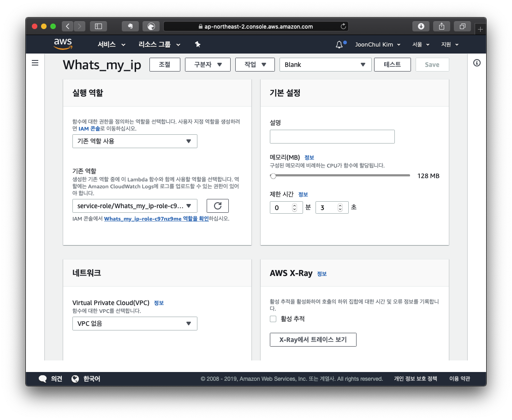Open the hamburger side navigation menu
Screen dimensions: 512x420
pyautogui.click(x=35, y=63)
